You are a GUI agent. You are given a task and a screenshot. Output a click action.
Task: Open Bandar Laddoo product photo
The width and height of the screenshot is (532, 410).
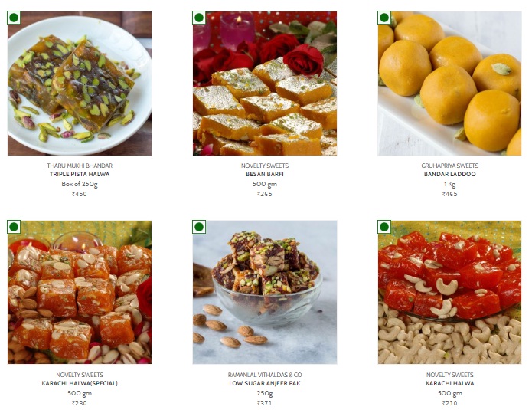click(449, 84)
